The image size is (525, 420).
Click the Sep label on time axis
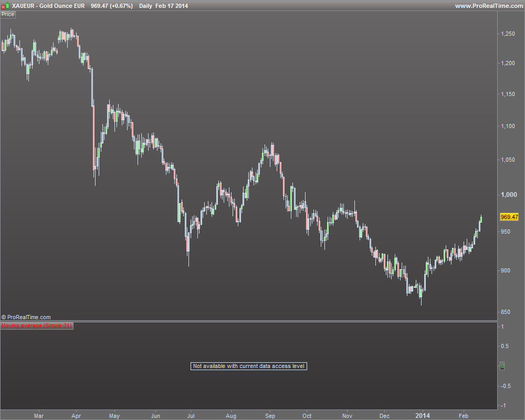270,416
